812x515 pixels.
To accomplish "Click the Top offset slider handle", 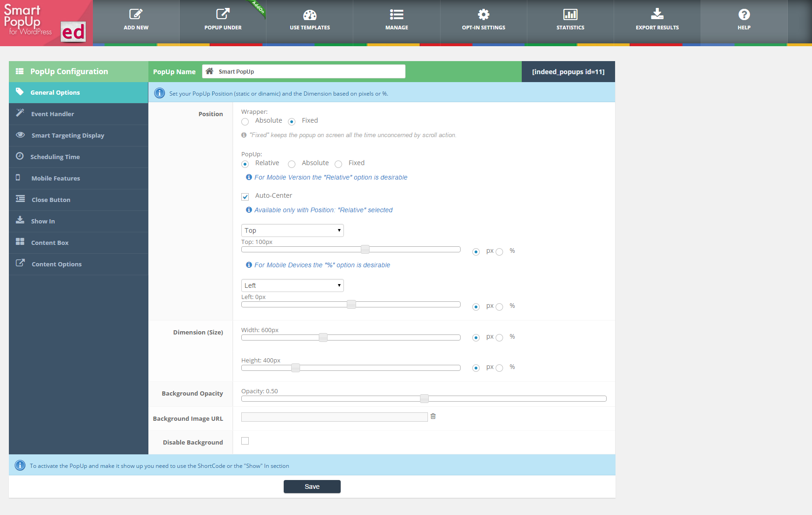I will pos(365,249).
